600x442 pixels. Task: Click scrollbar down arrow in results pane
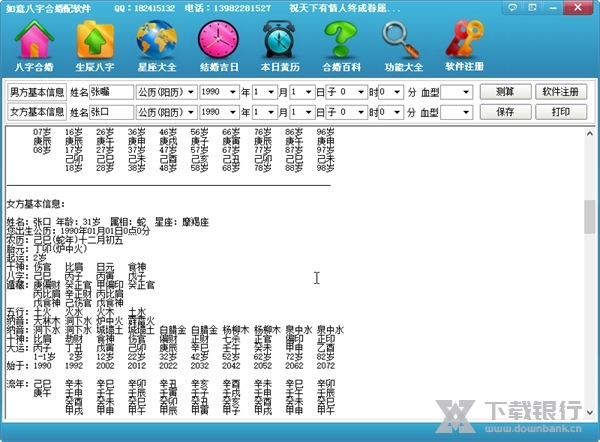click(x=590, y=413)
